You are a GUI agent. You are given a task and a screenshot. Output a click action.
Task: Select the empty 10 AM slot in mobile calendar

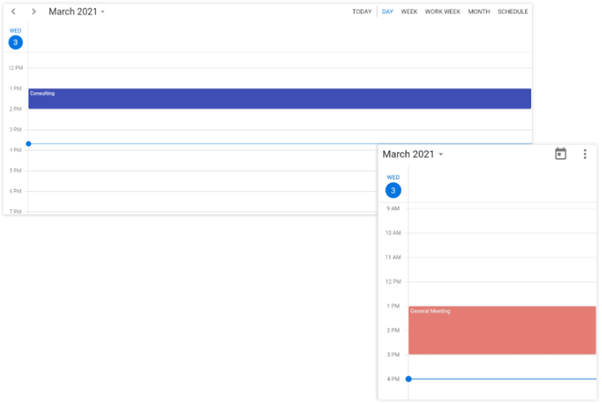(x=501, y=244)
